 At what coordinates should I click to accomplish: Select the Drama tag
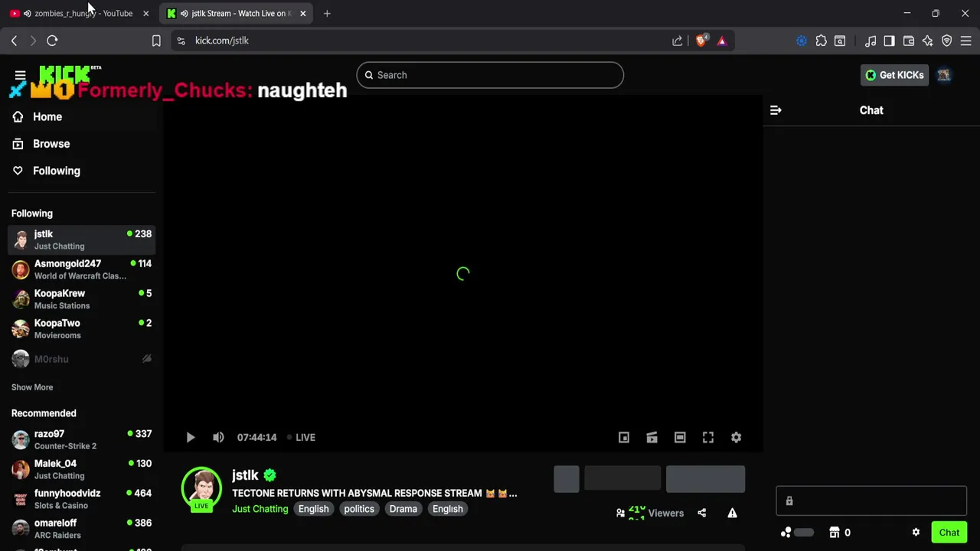[x=403, y=509]
